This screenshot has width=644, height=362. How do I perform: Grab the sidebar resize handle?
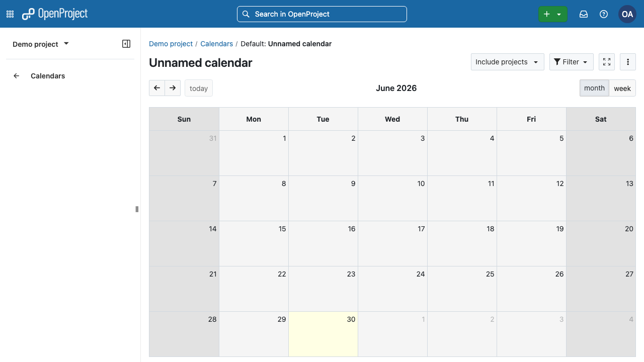pos(137,209)
